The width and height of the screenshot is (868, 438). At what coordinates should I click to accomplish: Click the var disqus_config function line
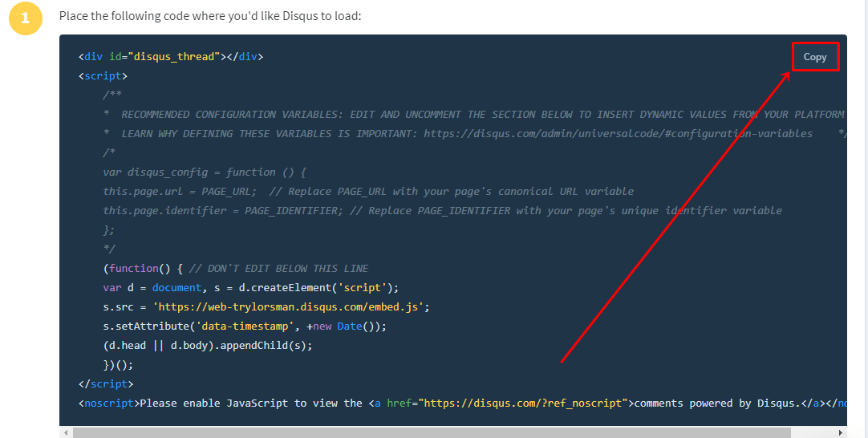coord(205,172)
